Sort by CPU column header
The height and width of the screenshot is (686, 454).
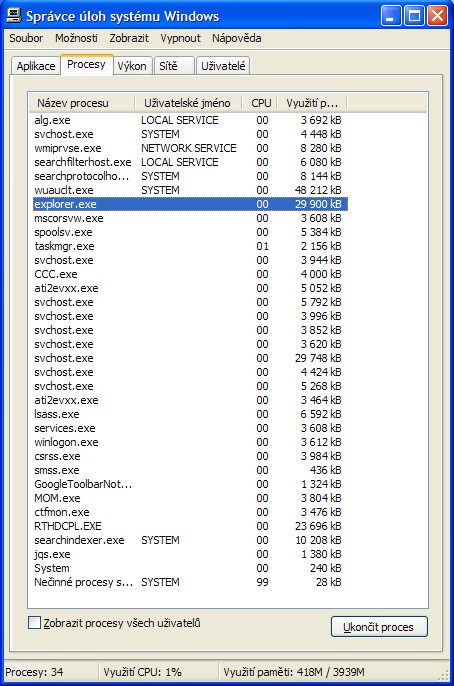261,103
